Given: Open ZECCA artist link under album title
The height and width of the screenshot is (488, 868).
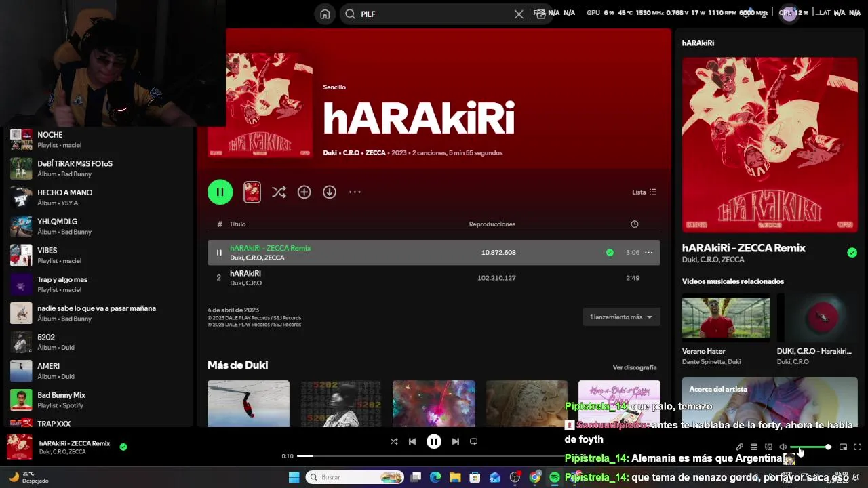Looking at the screenshot, I should point(376,153).
